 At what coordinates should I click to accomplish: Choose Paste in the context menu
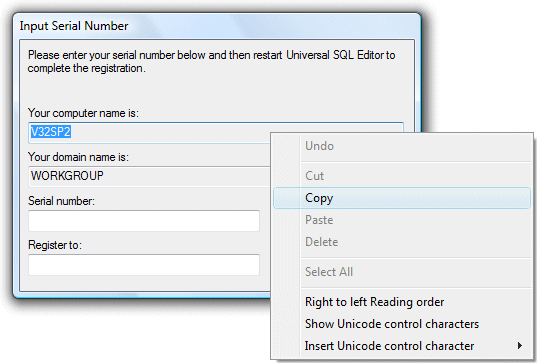point(402,220)
